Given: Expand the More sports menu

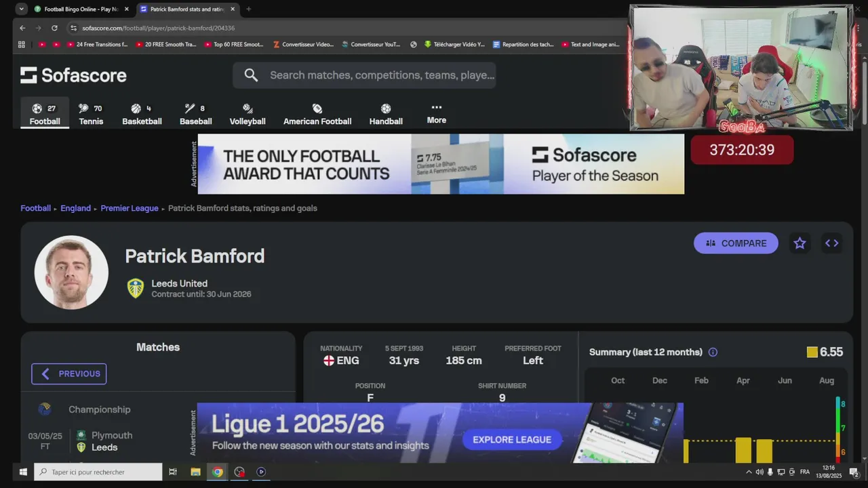Looking at the screenshot, I should coord(437,114).
